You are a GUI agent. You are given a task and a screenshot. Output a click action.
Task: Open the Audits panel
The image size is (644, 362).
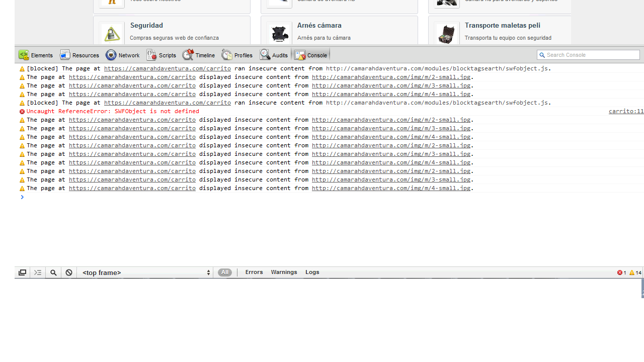point(273,55)
